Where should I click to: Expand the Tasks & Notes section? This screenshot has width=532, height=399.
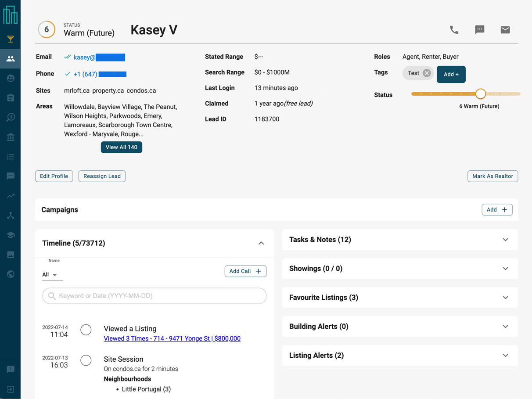click(x=505, y=240)
